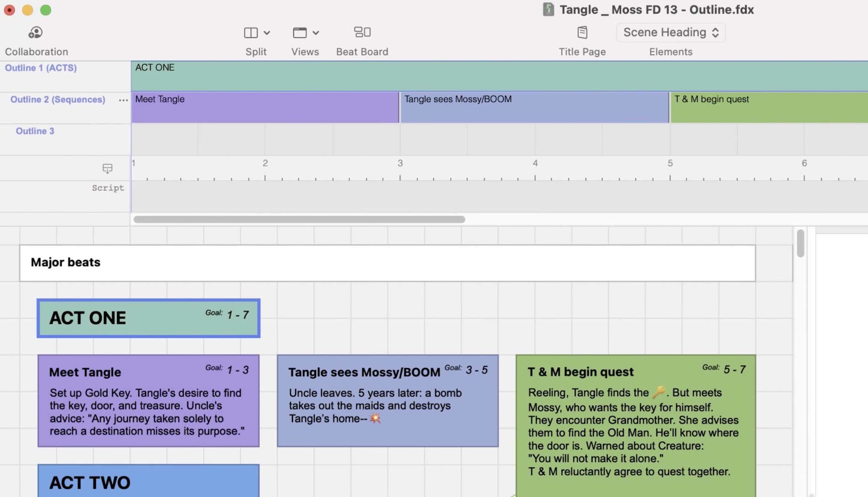Screen dimensions: 868x497
Task: Open Outline 2 options ellipsis
Action: pos(123,100)
